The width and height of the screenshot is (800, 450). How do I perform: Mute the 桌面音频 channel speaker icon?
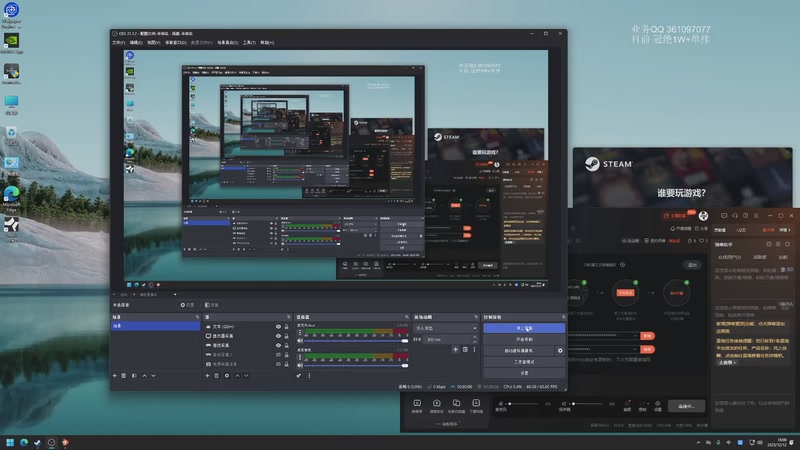click(300, 365)
